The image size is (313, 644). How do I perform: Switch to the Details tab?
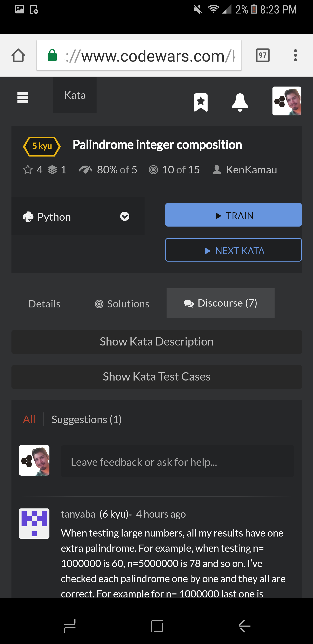[45, 304]
